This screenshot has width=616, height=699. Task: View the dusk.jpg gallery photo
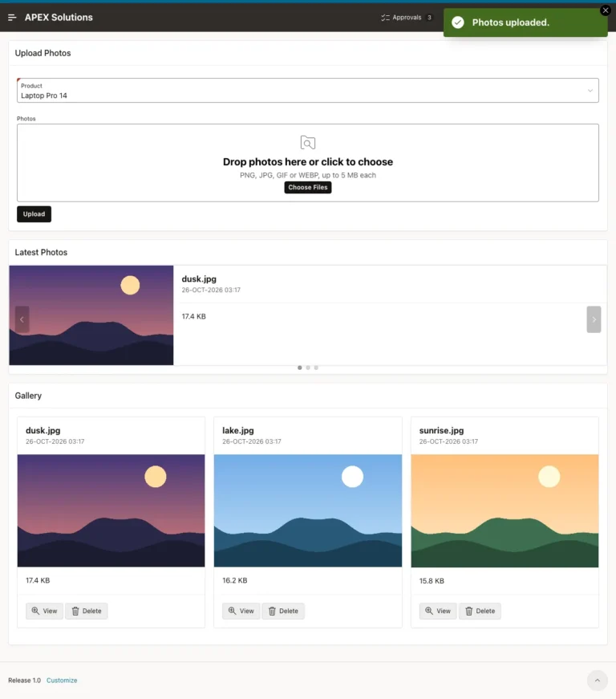45,611
